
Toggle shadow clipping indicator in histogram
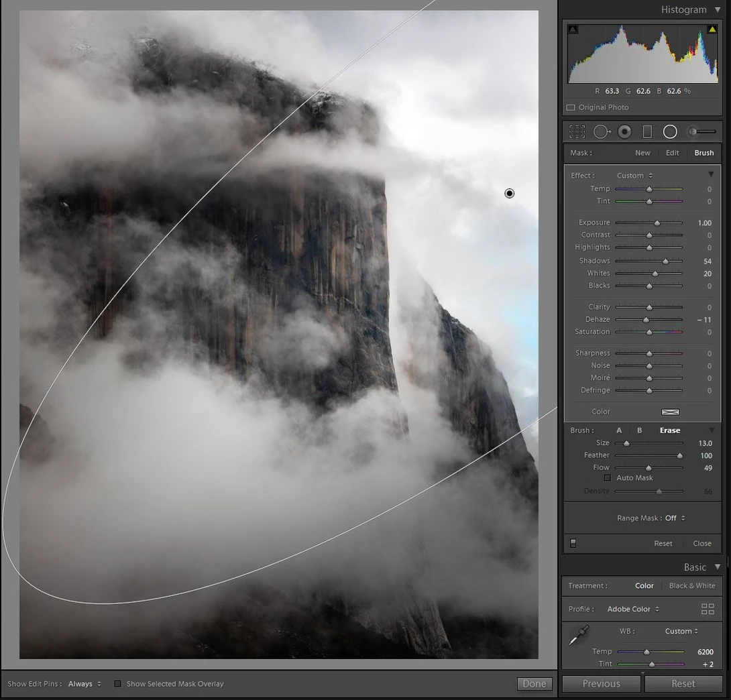[x=573, y=30]
